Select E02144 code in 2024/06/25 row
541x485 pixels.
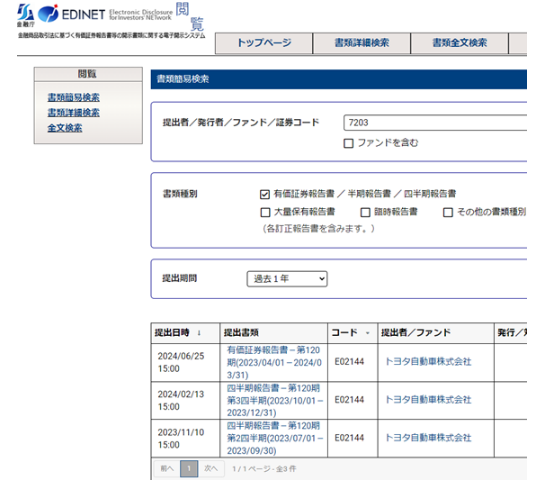(x=349, y=362)
